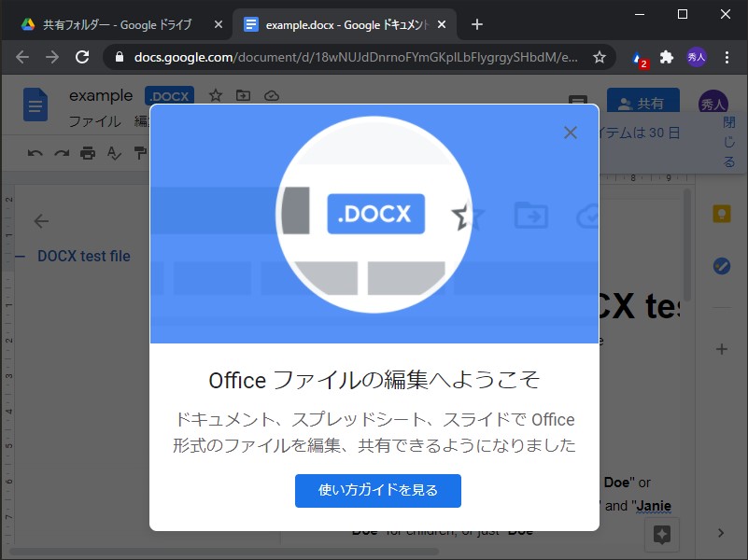Switch to the 共有フォルダー Google ドライブ tab
This screenshot has height=560, width=748.
[x=117, y=25]
